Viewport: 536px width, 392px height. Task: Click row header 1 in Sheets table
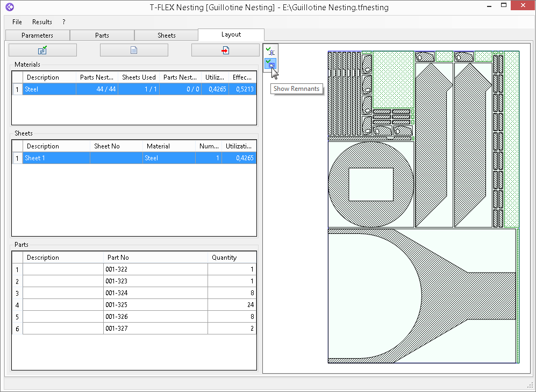pos(17,158)
